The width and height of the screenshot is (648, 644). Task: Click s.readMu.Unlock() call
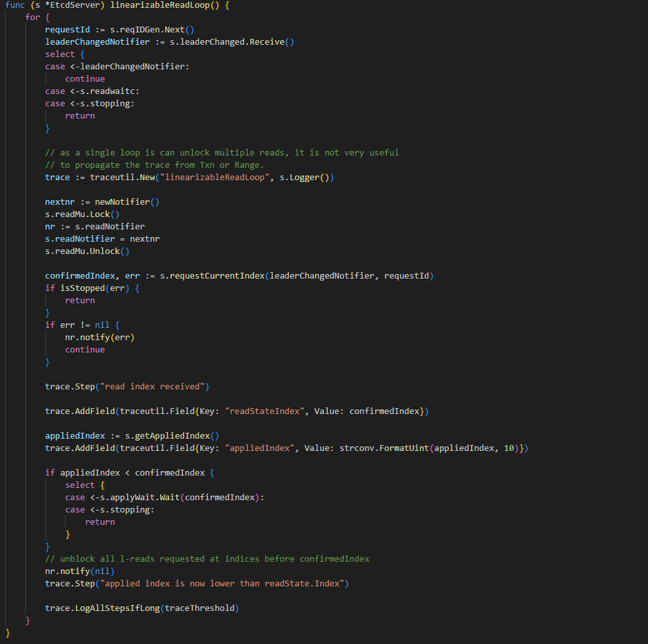click(x=87, y=251)
